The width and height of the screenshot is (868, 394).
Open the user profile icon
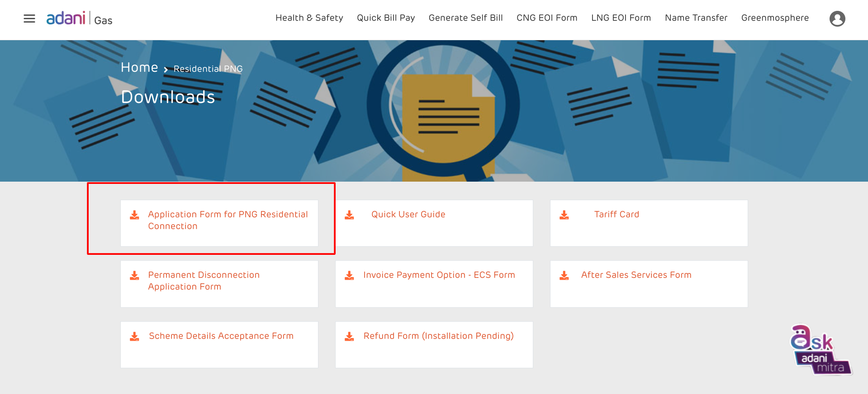coord(837,19)
